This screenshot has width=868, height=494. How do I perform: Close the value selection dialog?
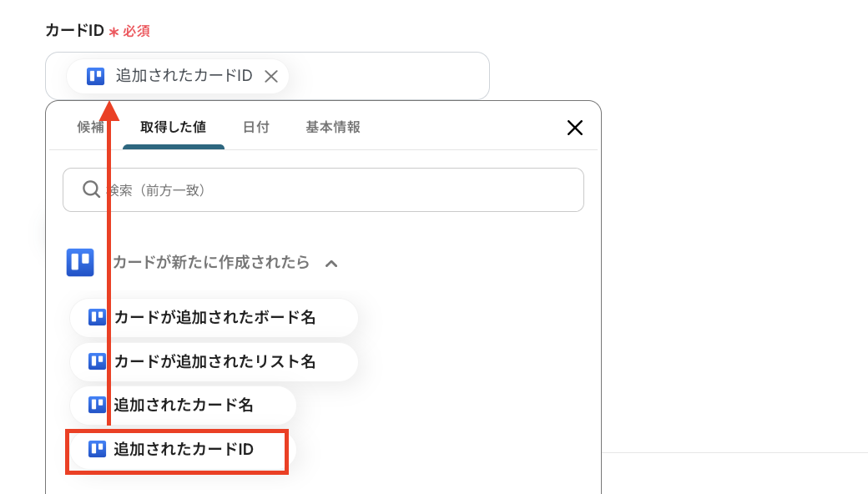coord(574,128)
